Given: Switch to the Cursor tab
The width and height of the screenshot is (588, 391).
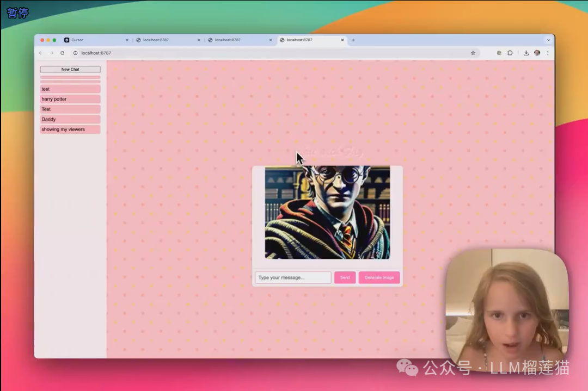Looking at the screenshot, I should pyautogui.click(x=93, y=40).
